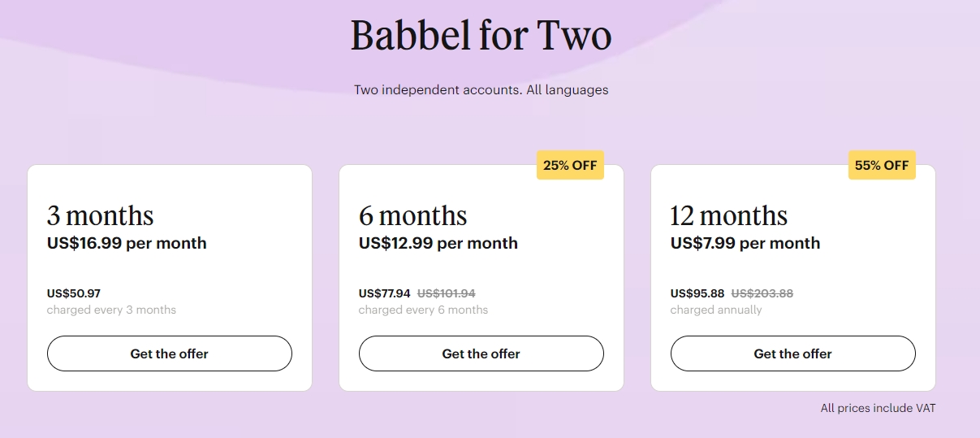Click the struck-through US$101.94 price
This screenshot has width=980, height=438.
point(446,293)
